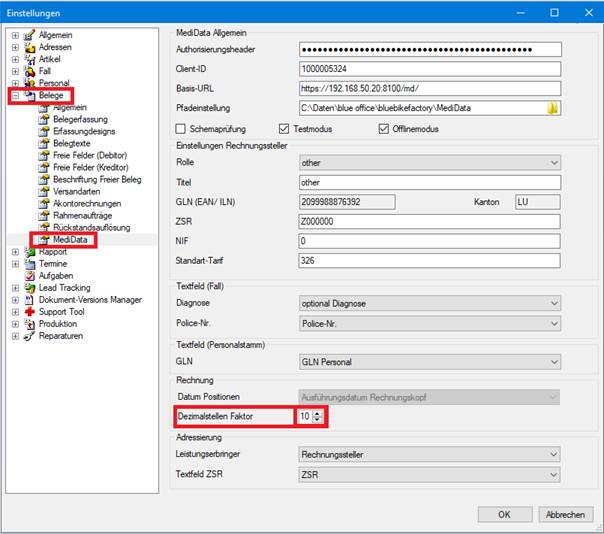Click the Support Tool red cross icon
Screen dimensions: 604x534
coord(30,312)
